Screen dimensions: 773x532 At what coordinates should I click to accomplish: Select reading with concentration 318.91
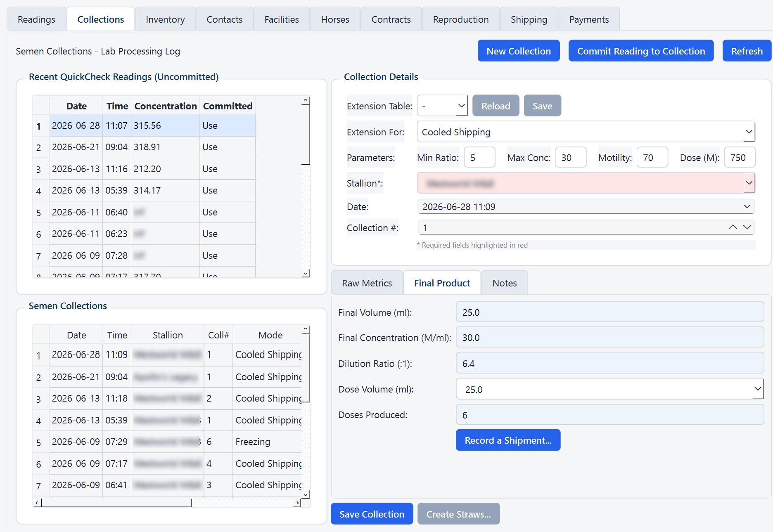tap(144, 147)
